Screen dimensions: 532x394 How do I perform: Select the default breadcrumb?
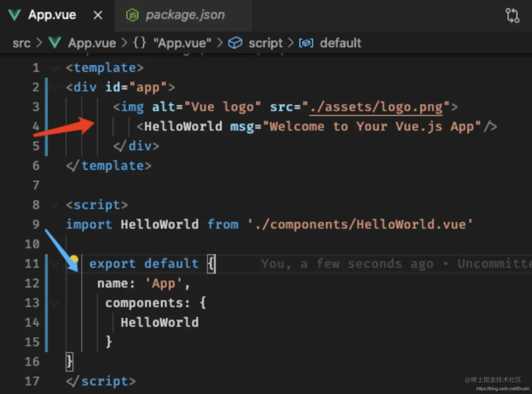tap(341, 43)
